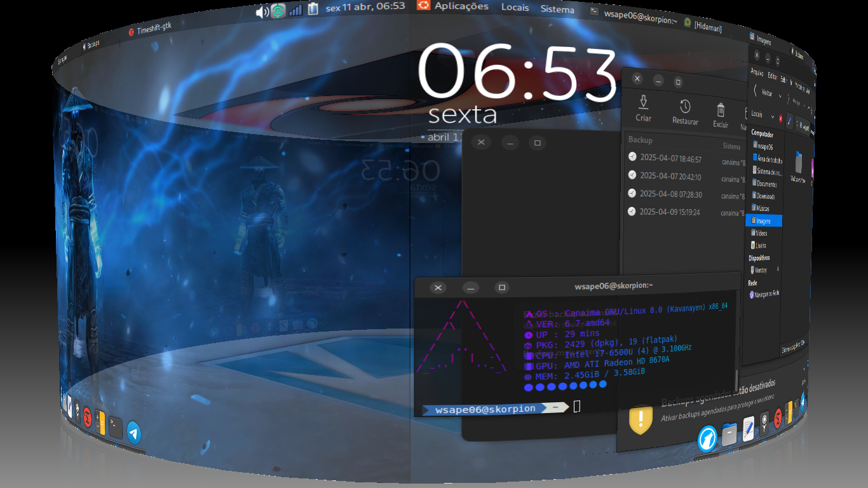
Task: Click the panel clock 'sex 11 abr, 06:53'
Action: (365, 8)
